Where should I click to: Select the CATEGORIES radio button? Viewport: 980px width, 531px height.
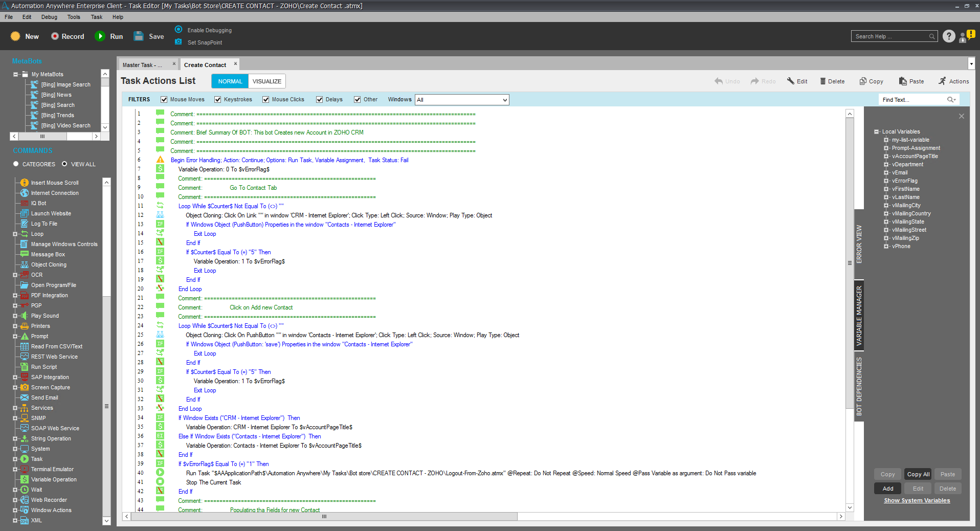coord(16,164)
